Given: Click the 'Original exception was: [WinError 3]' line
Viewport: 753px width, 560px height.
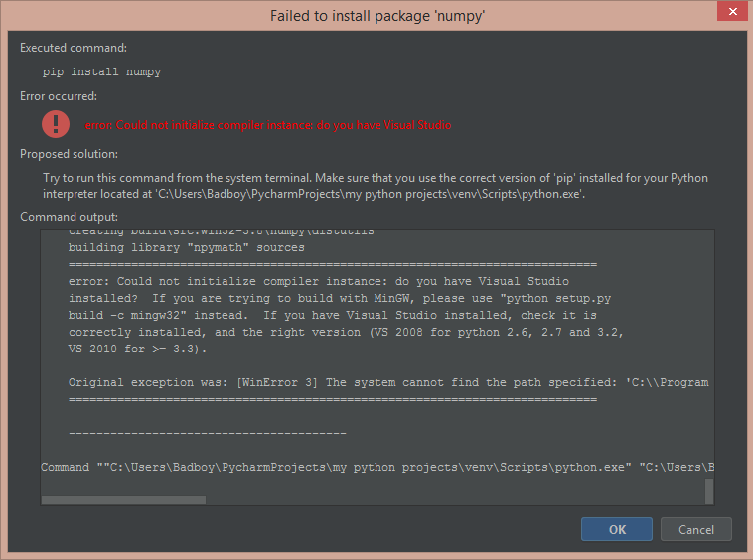Looking at the screenshot, I should pos(388,382).
